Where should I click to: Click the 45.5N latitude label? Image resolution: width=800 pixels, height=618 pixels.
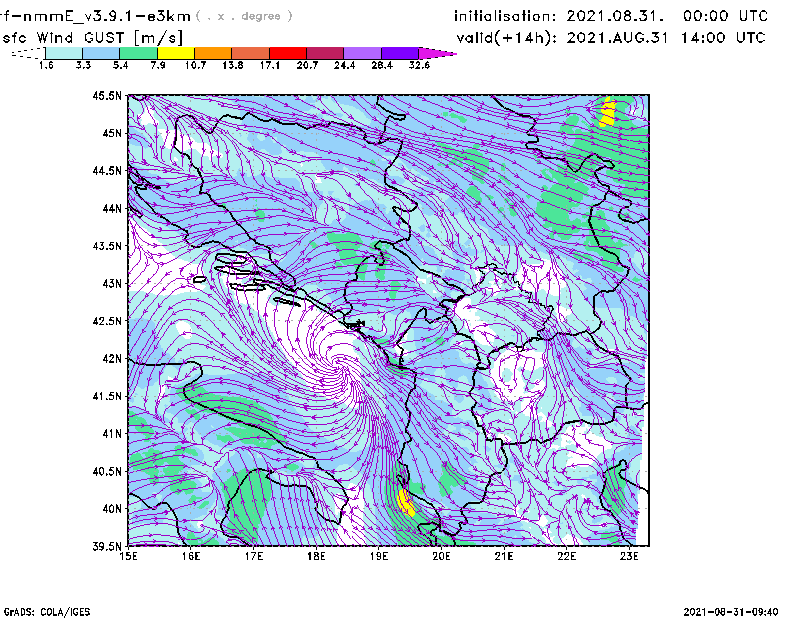click(x=107, y=95)
